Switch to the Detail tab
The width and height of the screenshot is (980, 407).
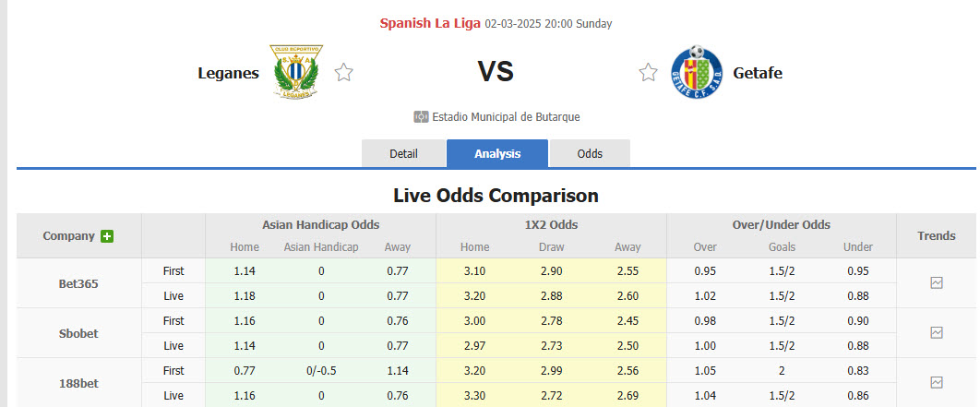403,153
